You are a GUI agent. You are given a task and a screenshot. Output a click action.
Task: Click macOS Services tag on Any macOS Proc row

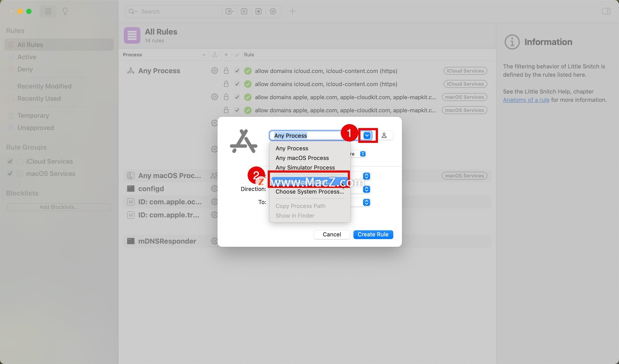pos(464,176)
